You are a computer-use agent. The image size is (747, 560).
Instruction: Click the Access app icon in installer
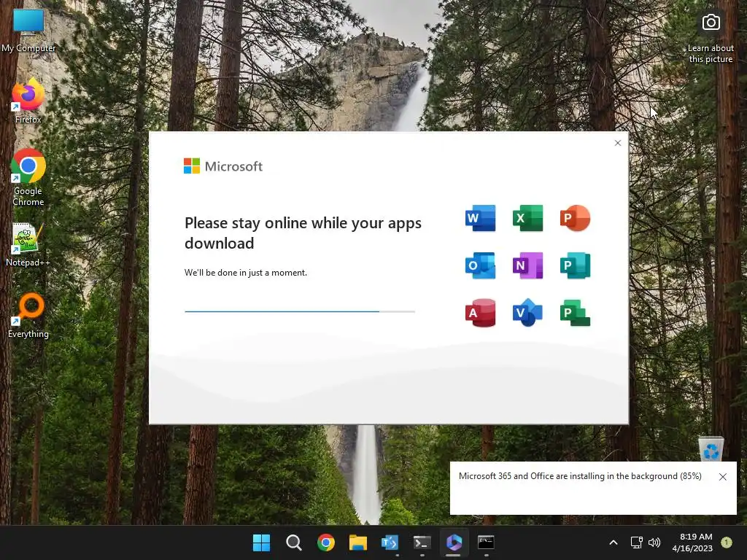pos(480,313)
